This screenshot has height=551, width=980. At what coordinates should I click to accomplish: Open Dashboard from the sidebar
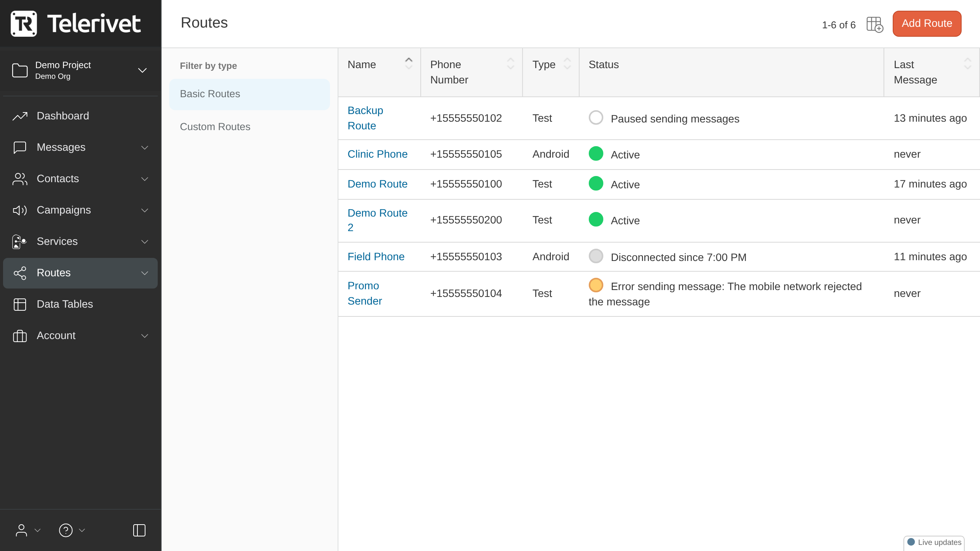[80, 116]
